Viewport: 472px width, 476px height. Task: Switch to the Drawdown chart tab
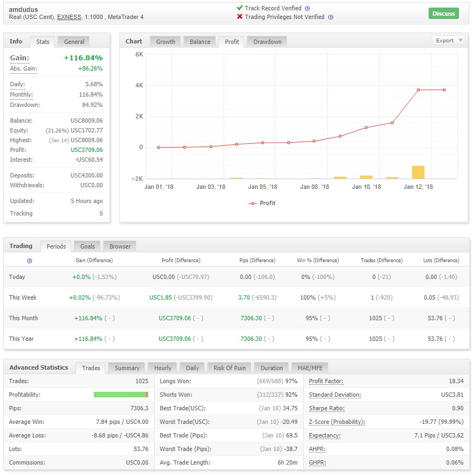click(267, 42)
